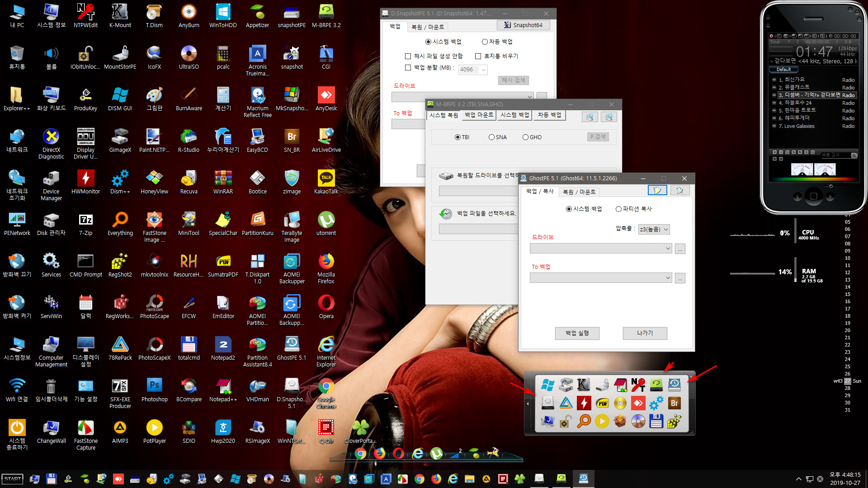Screen dimensions: 868x488
Task: Open 드라이브 dropdown in D.SnapshotPE window
Action: (x=462, y=97)
